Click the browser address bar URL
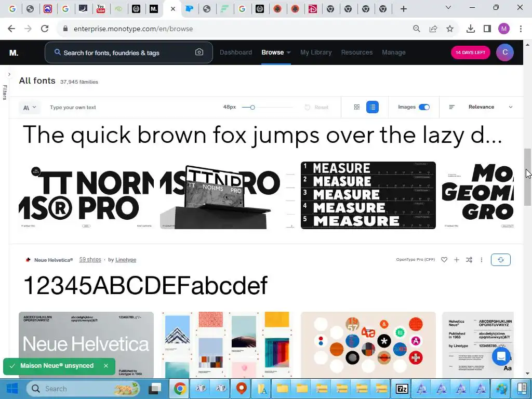This screenshot has height=399, width=532. click(x=134, y=29)
